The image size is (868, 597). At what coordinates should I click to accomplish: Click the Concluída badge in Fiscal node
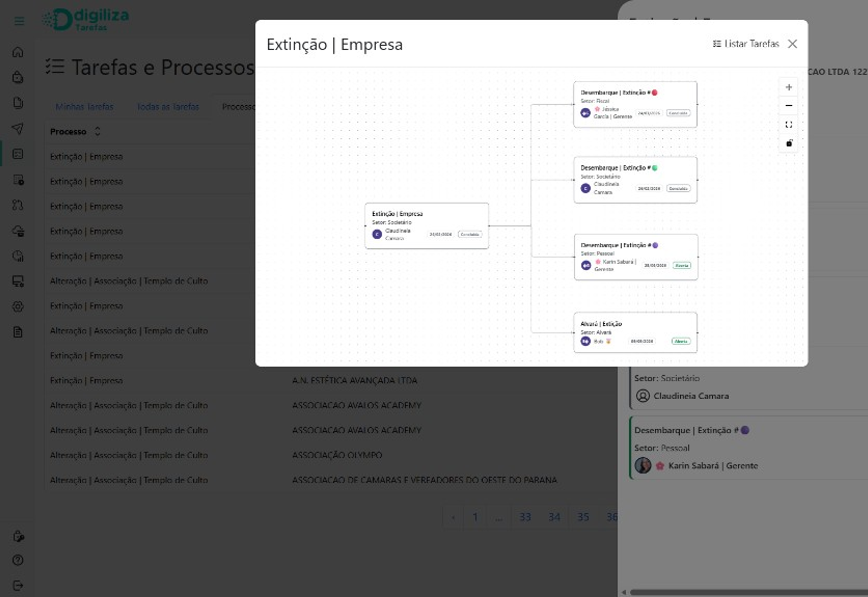point(678,113)
